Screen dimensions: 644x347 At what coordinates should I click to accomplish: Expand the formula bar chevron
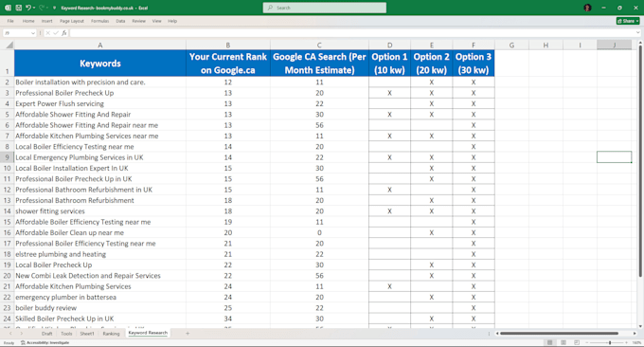(x=637, y=33)
